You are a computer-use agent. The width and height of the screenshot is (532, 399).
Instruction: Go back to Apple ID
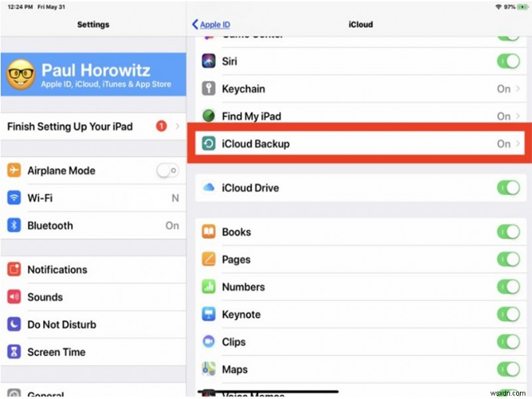(x=215, y=25)
